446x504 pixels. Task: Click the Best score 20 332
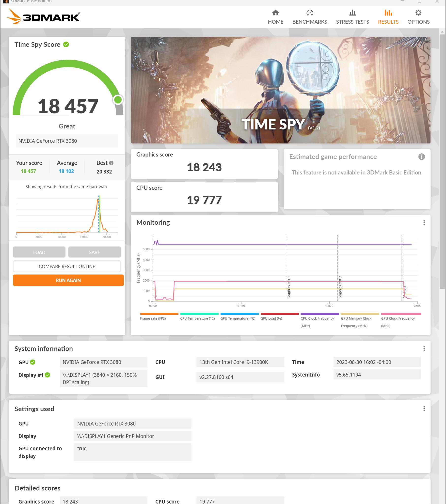(104, 172)
